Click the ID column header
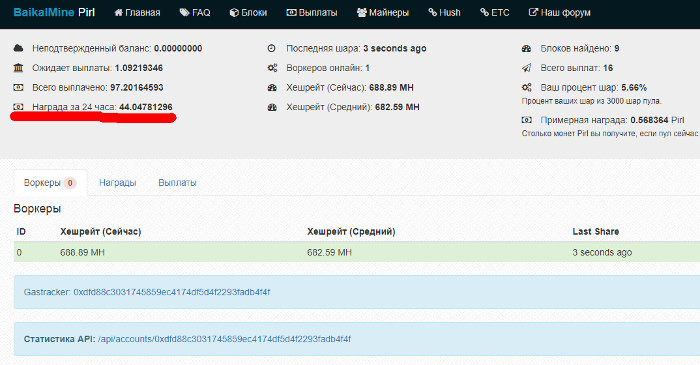 tap(21, 232)
